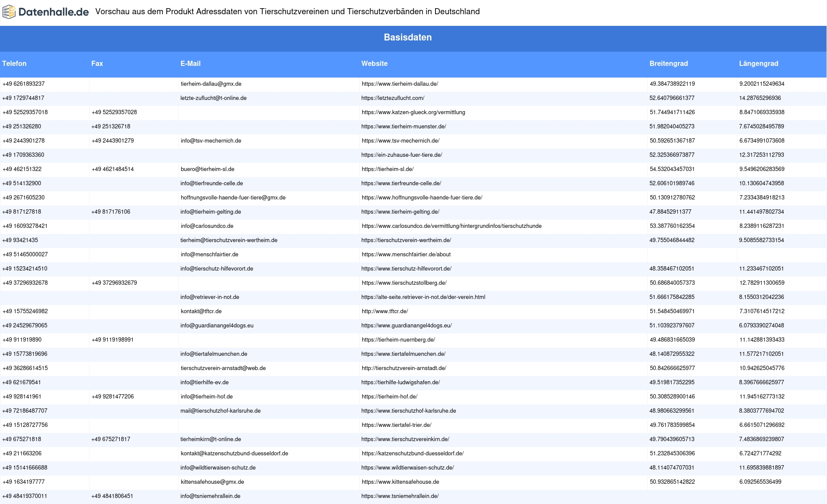
Task: Open https://www.tsv-mechernich.de/ website
Action: pyautogui.click(x=401, y=141)
